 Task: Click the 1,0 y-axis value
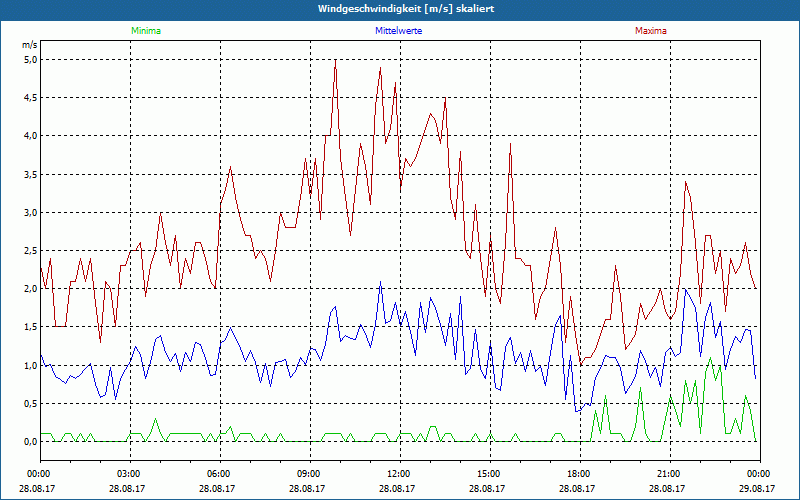[31, 365]
